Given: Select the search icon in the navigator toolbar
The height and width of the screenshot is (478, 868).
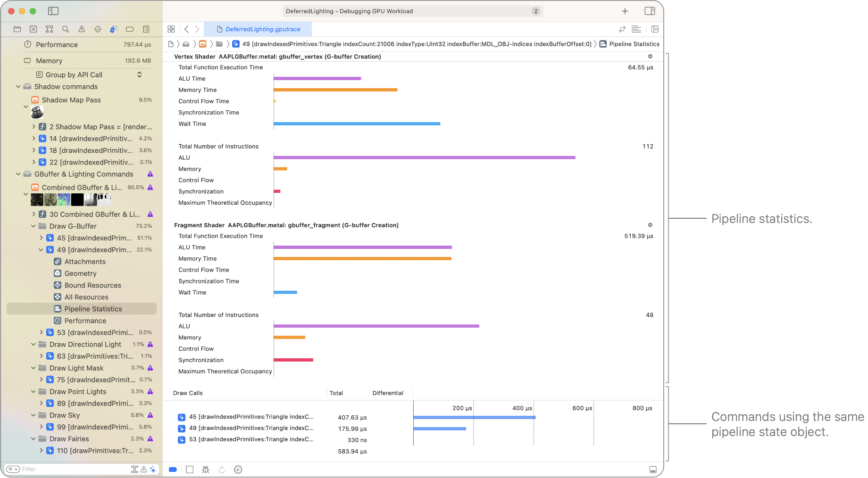Looking at the screenshot, I should click(x=66, y=29).
